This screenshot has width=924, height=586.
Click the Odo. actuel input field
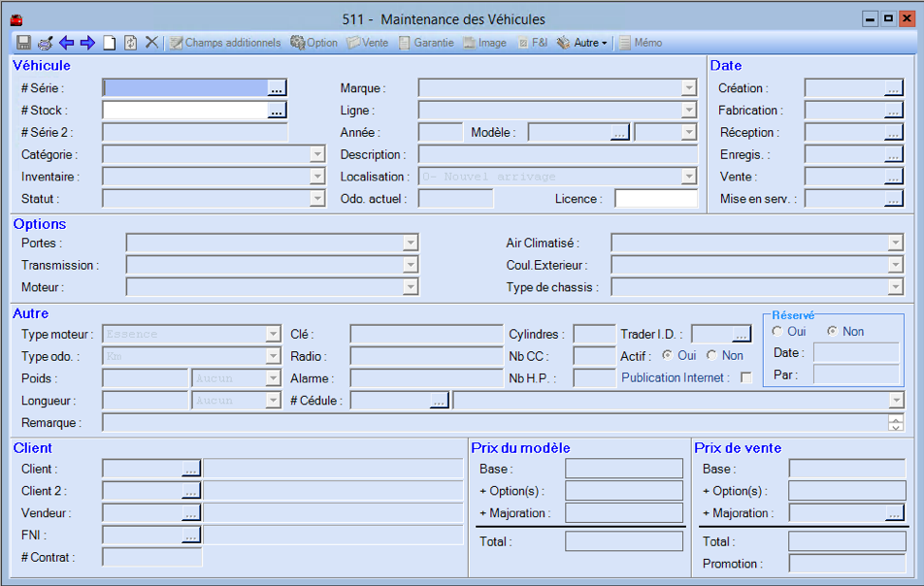tap(455, 199)
